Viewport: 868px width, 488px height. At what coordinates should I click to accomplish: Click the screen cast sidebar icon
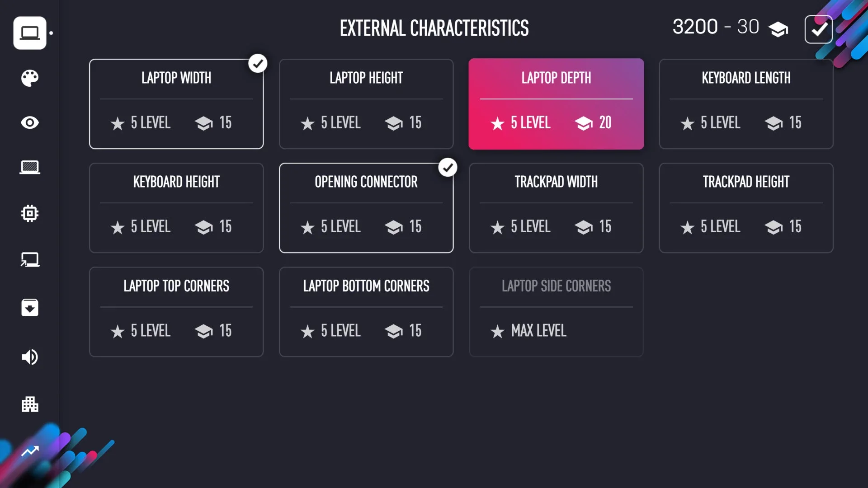pyautogui.click(x=30, y=260)
